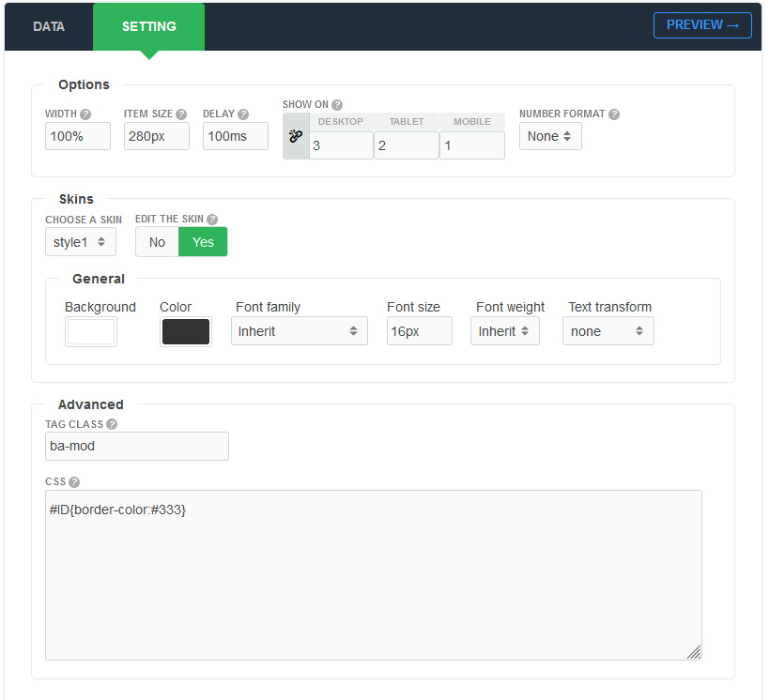Click the Font family label
The image size is (769, 700).
pyautogui.click(x=268, y=307)
